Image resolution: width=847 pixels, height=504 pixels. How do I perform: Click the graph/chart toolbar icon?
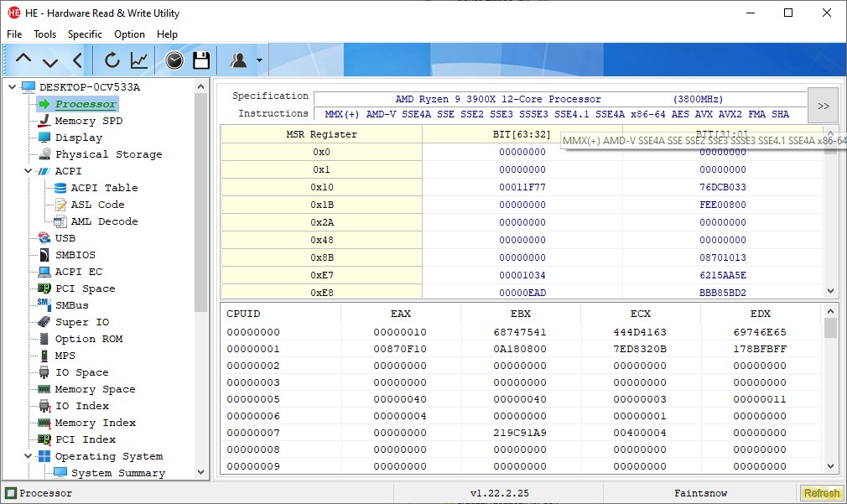coord(138,60)
